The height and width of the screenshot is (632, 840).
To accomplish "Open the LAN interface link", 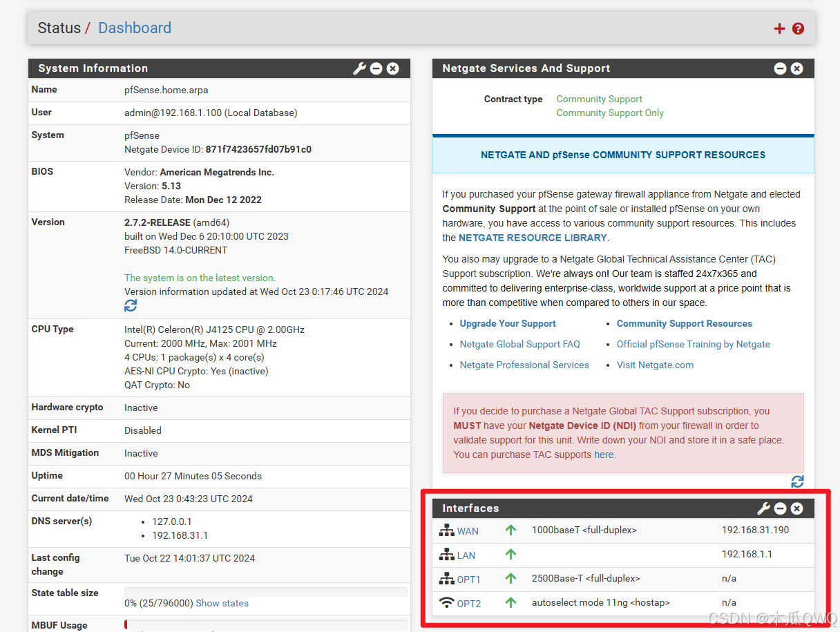I will 466,555.
